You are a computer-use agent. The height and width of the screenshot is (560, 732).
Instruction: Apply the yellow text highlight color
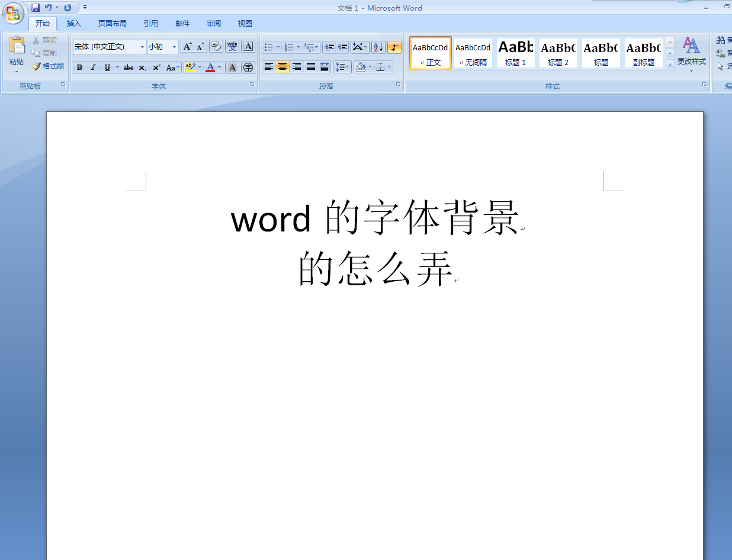pyautogui.click(x=190, y=67)
